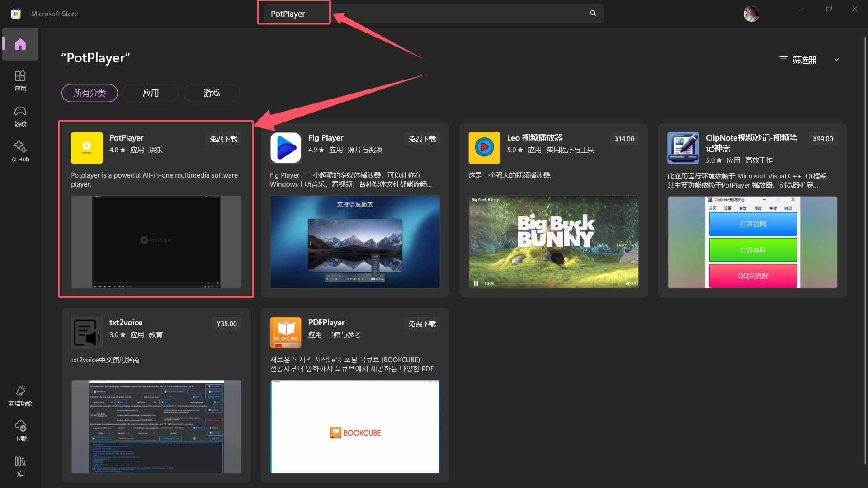
Task: Expand the filter (筛选器) dropdown
Action: 805,60
